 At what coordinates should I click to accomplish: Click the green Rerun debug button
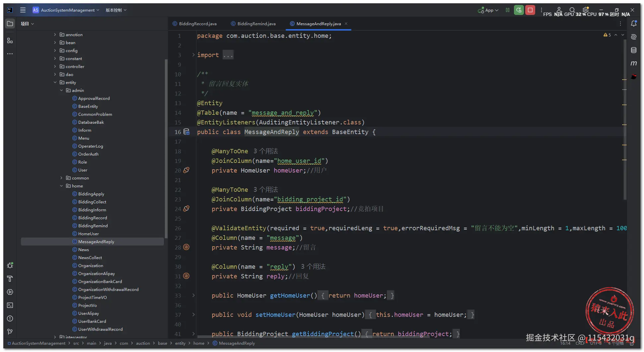point(519,10)
